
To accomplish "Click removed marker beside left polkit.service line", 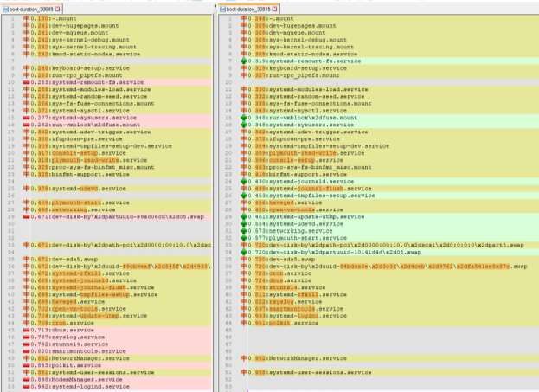I will (x=27, y=365).
